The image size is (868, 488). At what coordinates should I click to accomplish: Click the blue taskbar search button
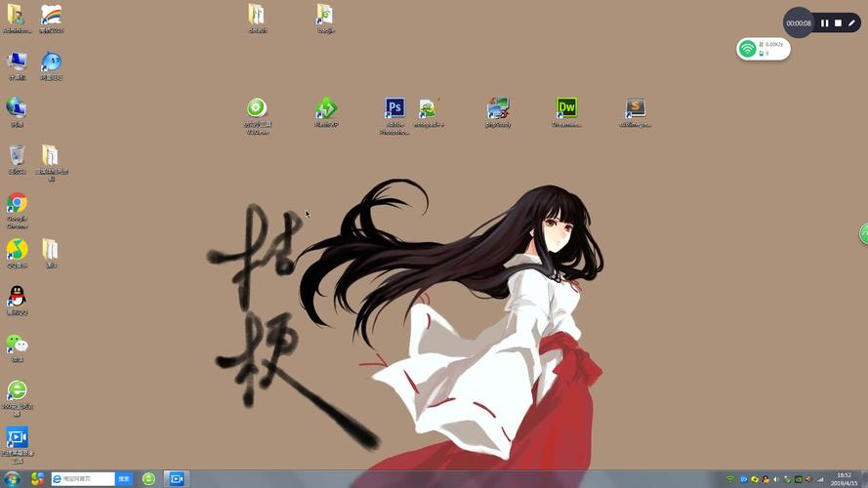coord(124,478)
